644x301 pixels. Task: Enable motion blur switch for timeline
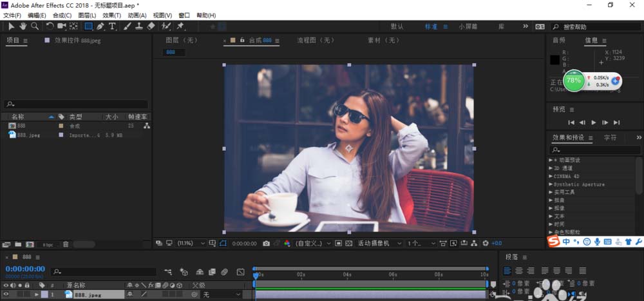pos(224,272)
